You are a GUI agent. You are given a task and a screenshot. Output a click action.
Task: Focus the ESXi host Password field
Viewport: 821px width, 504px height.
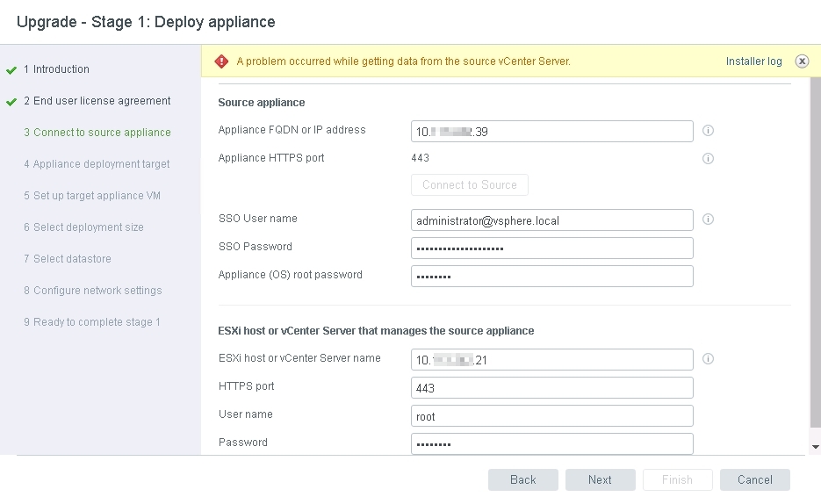(x=552, y=443)
